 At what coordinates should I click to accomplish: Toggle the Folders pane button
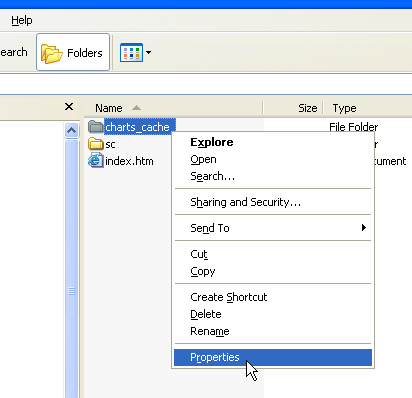click(x=73, y=52)
